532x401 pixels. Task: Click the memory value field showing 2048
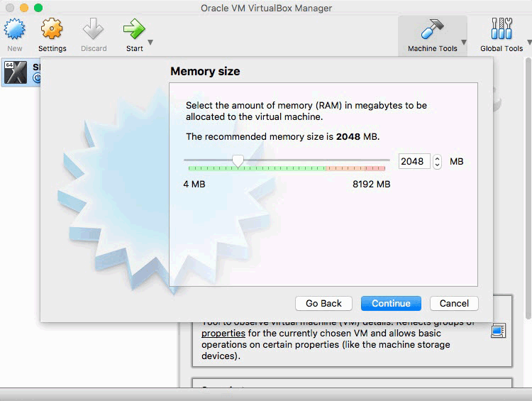point(414,161)
